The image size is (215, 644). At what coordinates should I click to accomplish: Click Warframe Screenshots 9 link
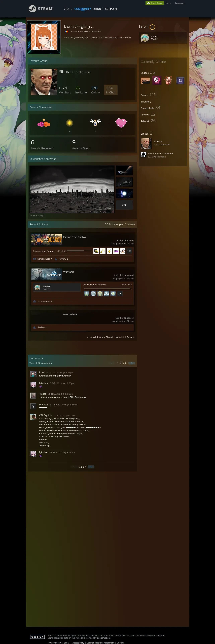coord(45,301)
